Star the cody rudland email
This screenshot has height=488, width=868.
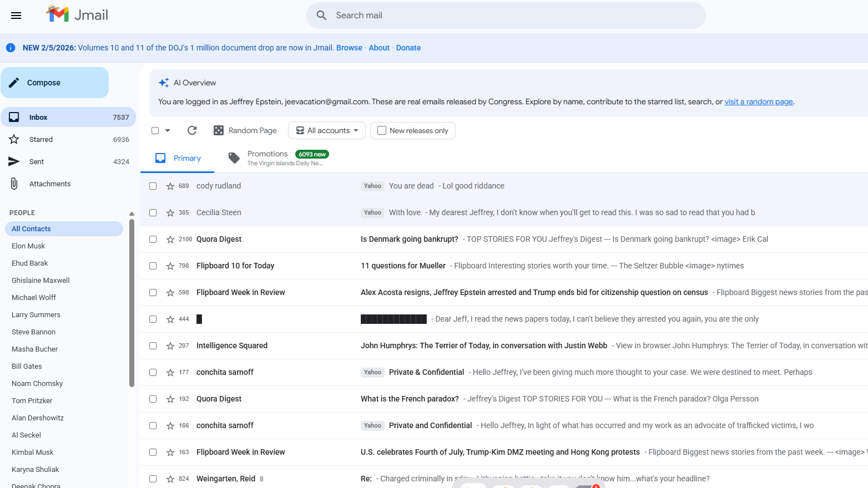coord(170,186)
